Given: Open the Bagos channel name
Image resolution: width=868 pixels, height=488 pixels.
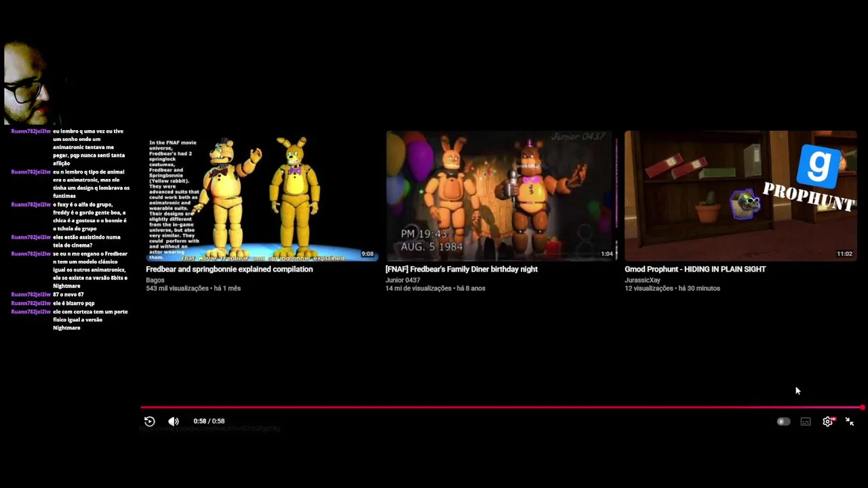Looking at the screenshot, I should [155, 280].
